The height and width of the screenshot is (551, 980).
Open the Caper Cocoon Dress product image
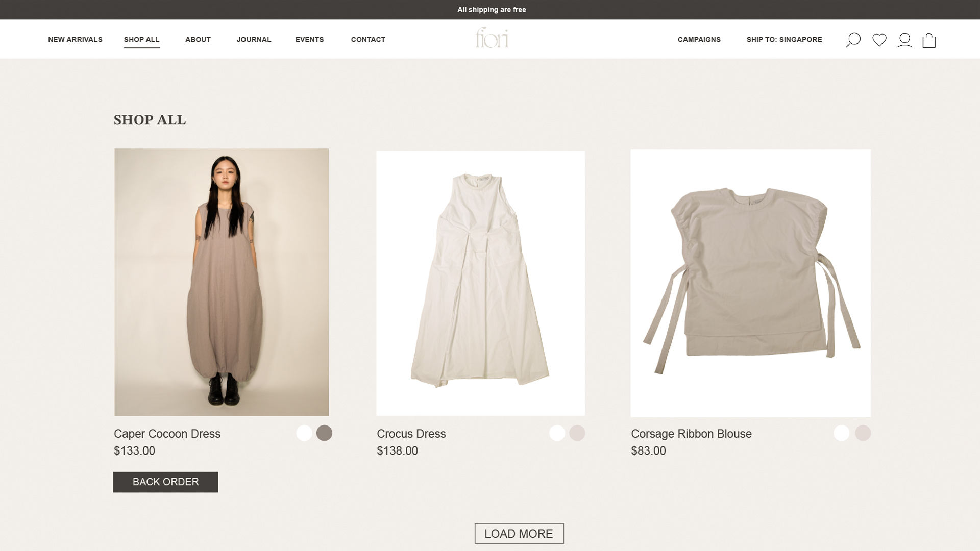[222, 282]
